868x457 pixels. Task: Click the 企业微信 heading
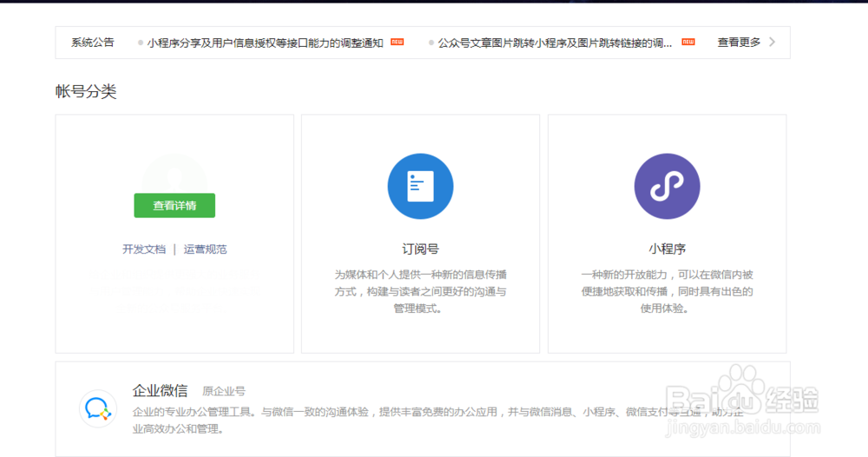pyautogui.click(x=160, y=390)
